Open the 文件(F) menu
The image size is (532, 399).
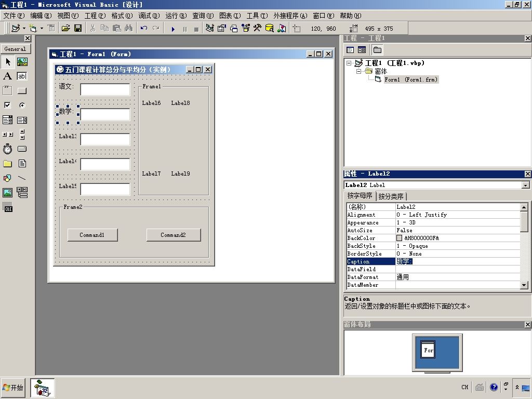point(14,16)
